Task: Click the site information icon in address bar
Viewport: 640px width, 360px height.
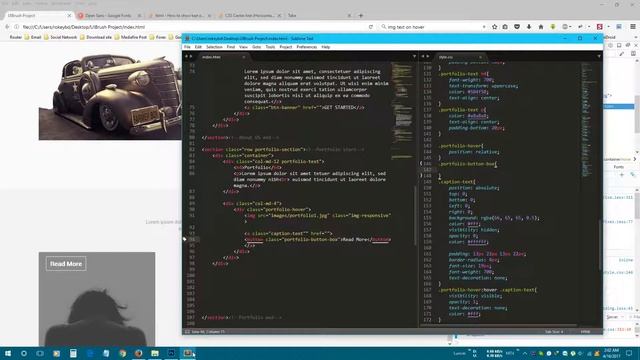Action: pyautogui.click(x=17, y=27)
